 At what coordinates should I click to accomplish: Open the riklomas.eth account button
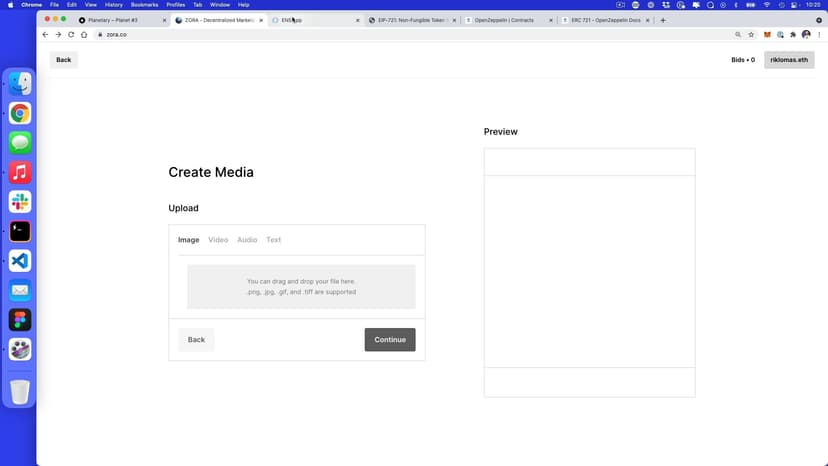point(789,60)
